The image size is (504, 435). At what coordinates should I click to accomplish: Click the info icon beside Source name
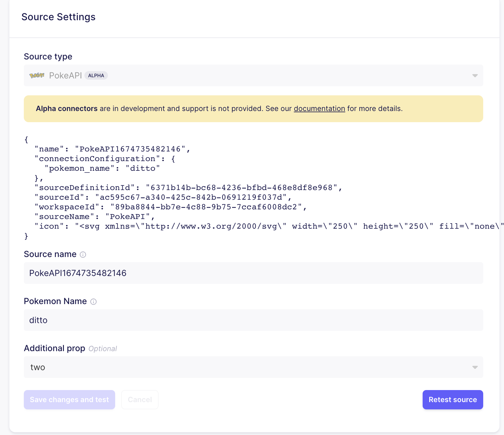click(83, 255)
